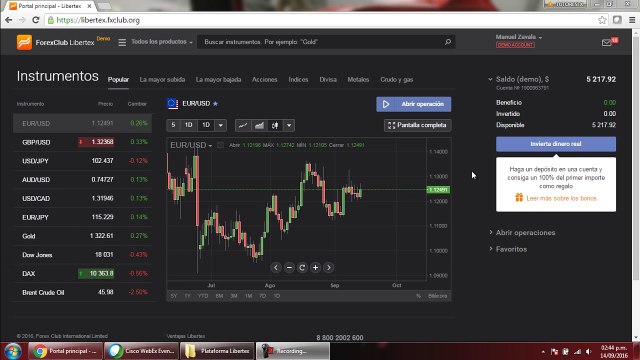Switch to the Divisa tab
Screen dimensions: 640x360
[328, 80]
